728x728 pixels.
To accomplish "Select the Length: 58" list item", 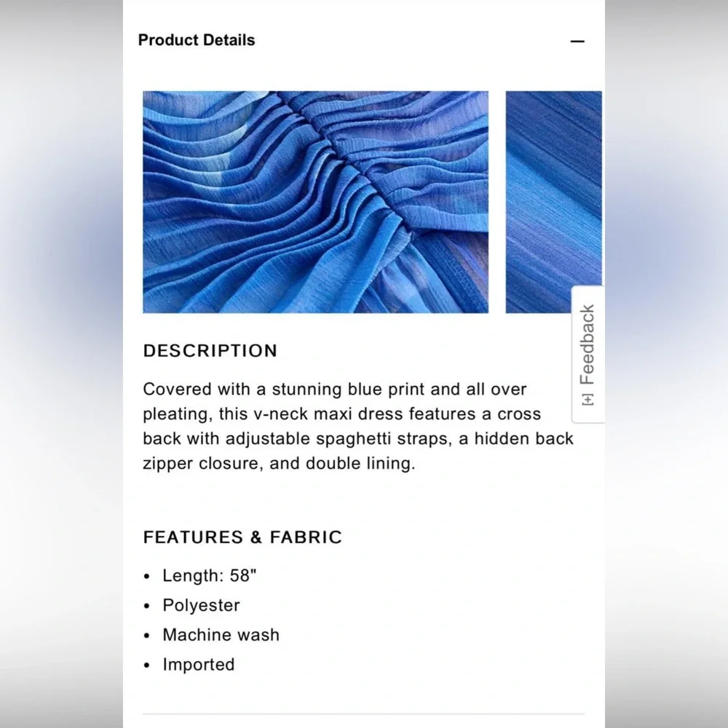I will (210, 576).
